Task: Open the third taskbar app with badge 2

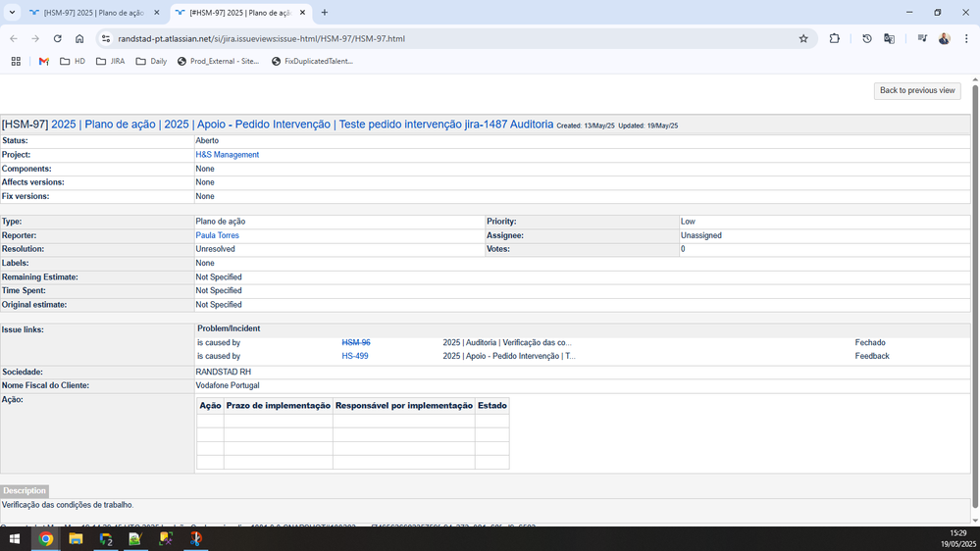Action: (x=106, y=538)
